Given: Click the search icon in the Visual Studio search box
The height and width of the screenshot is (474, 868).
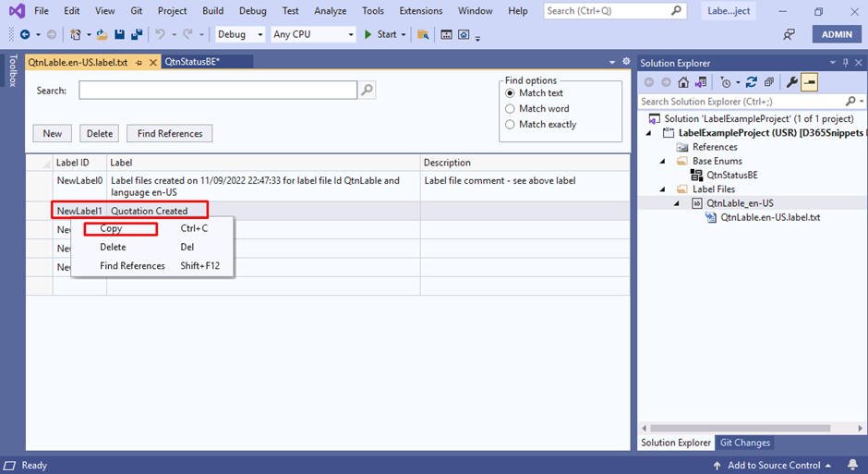Looking at the screenshot, I should tap(676, 10).
